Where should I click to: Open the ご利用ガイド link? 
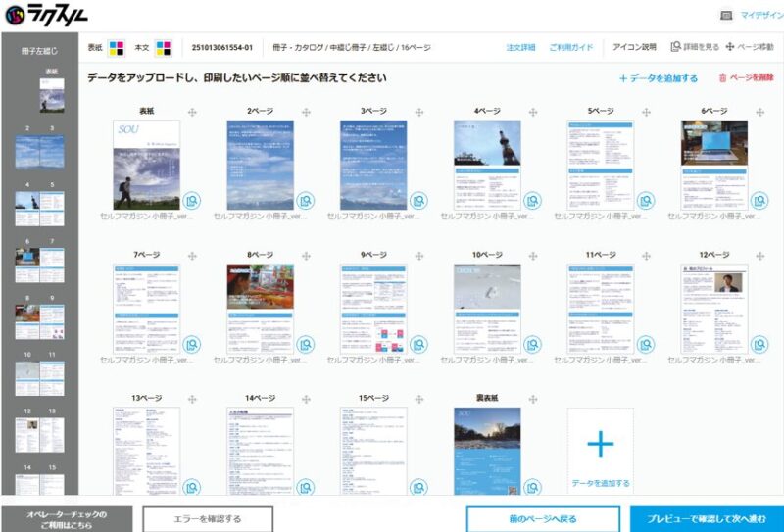coord(570,48)
